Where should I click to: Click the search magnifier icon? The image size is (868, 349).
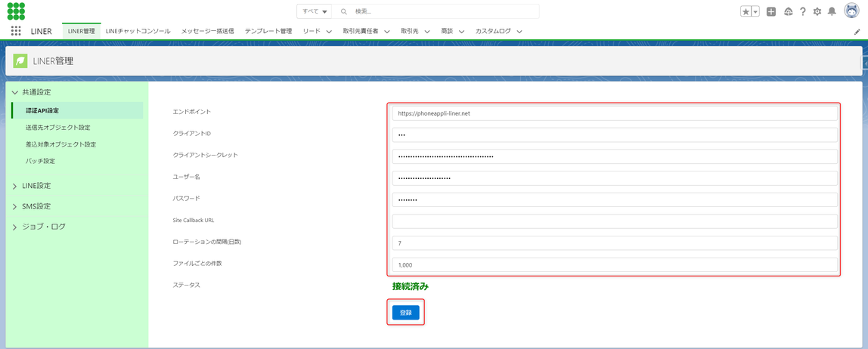tap(344, 11)
